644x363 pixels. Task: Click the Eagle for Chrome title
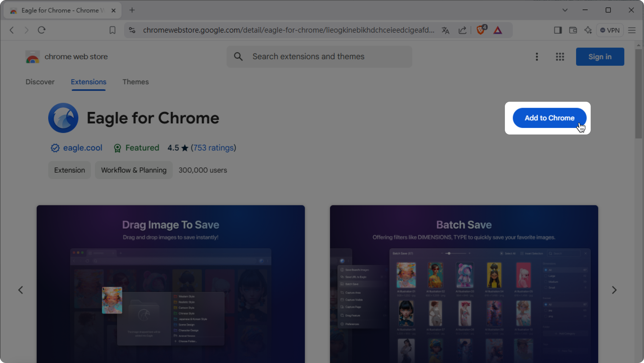tap(153, 118)
